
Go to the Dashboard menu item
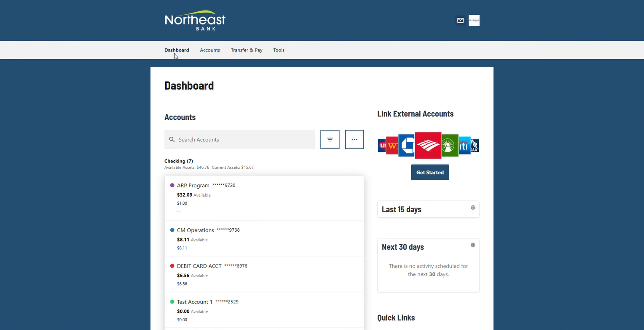click(177, 50)
